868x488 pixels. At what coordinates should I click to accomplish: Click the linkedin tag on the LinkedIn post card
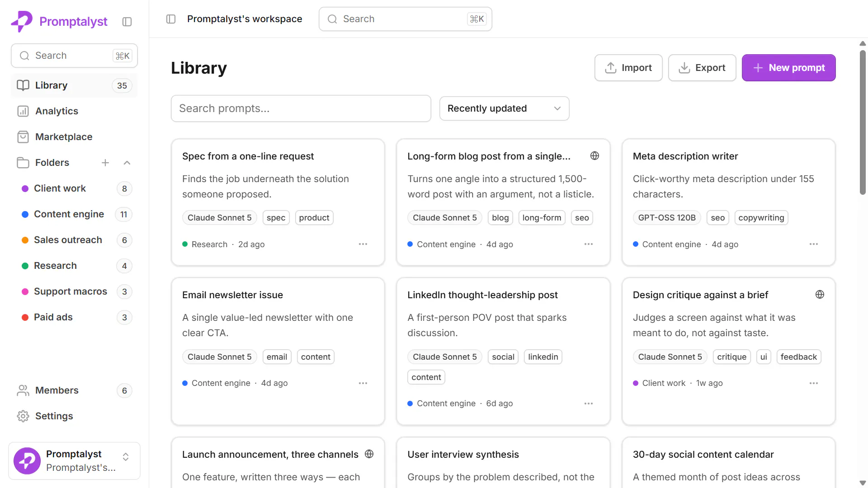coord(542,357)
